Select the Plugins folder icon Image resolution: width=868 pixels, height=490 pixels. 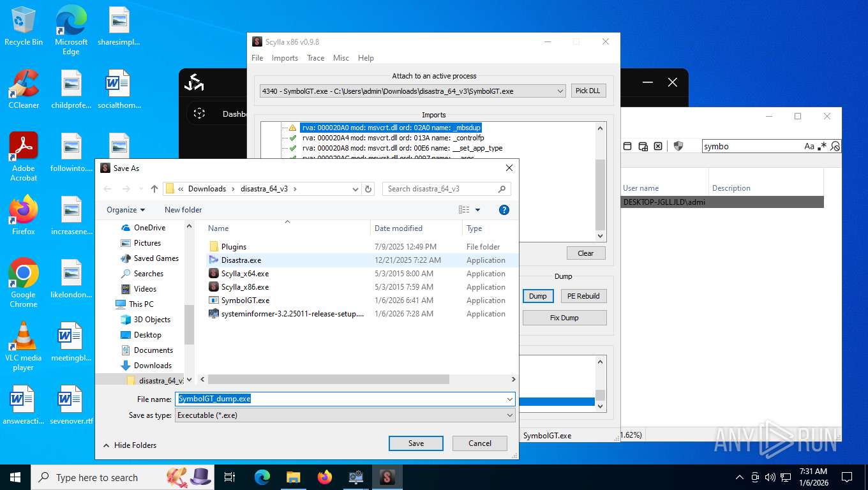[x=214, y=247]
